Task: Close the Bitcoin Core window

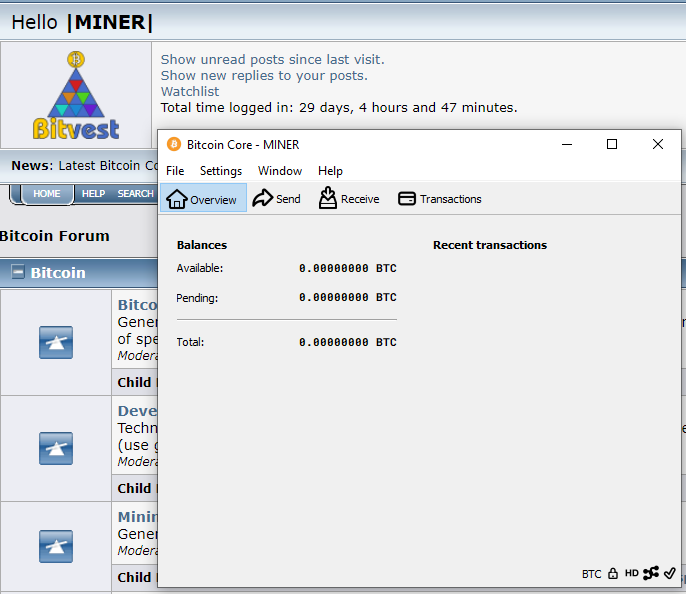Action: pyautogui.click(x=658, y=144)
